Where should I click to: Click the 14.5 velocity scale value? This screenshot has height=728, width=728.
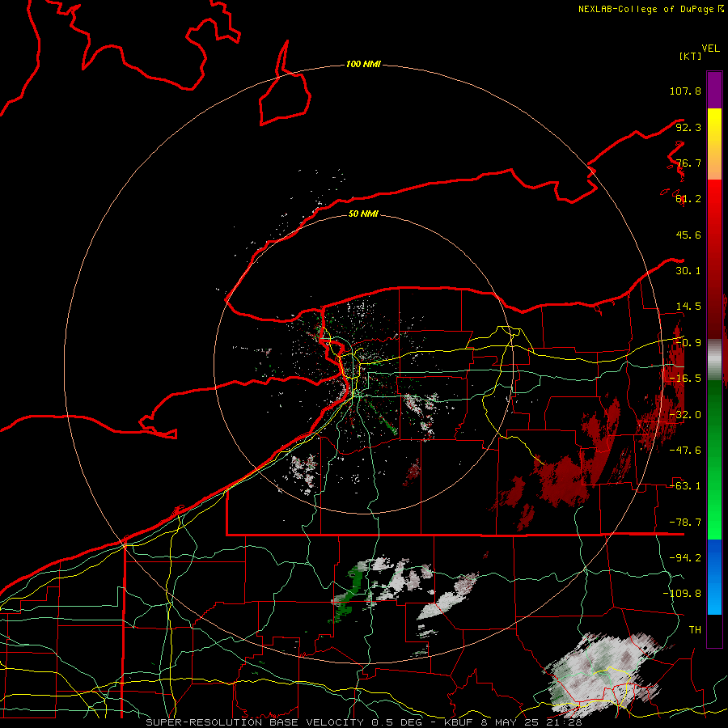[688, 307]
